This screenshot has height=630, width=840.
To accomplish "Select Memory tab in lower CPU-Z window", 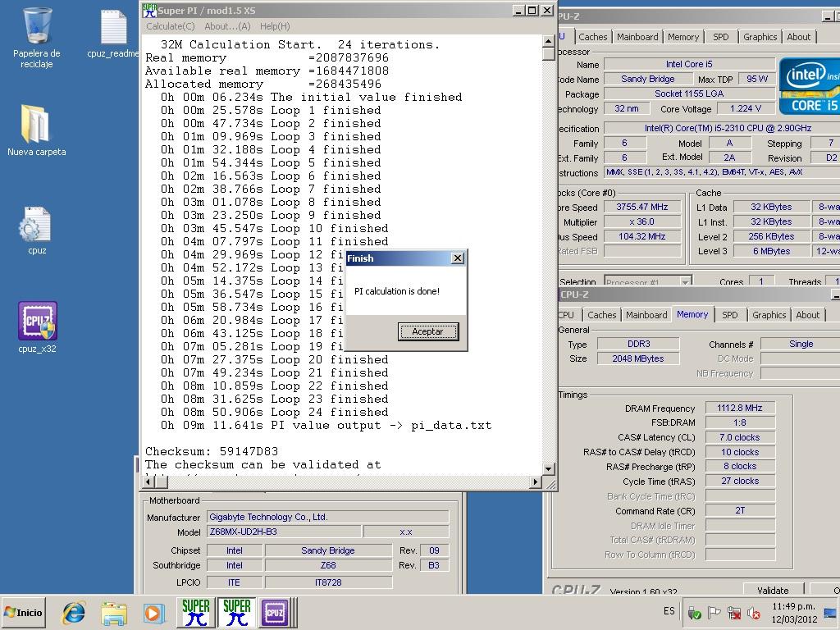I will click(692, 314).
